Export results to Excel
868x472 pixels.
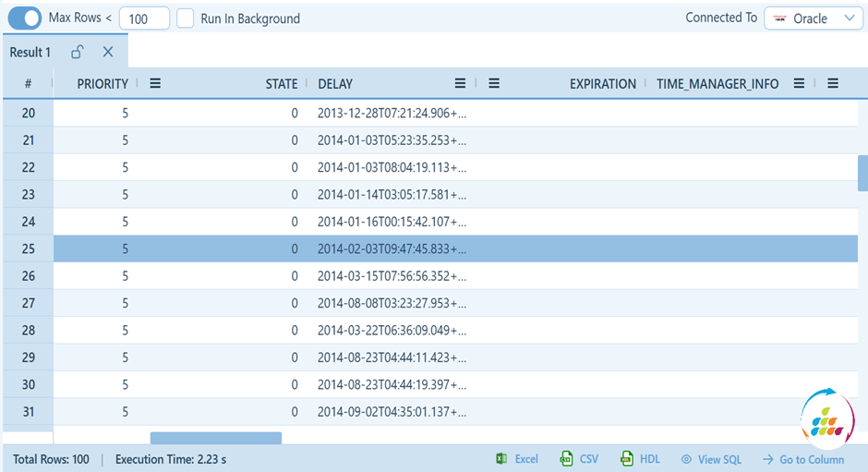click(x=517, y=459)
